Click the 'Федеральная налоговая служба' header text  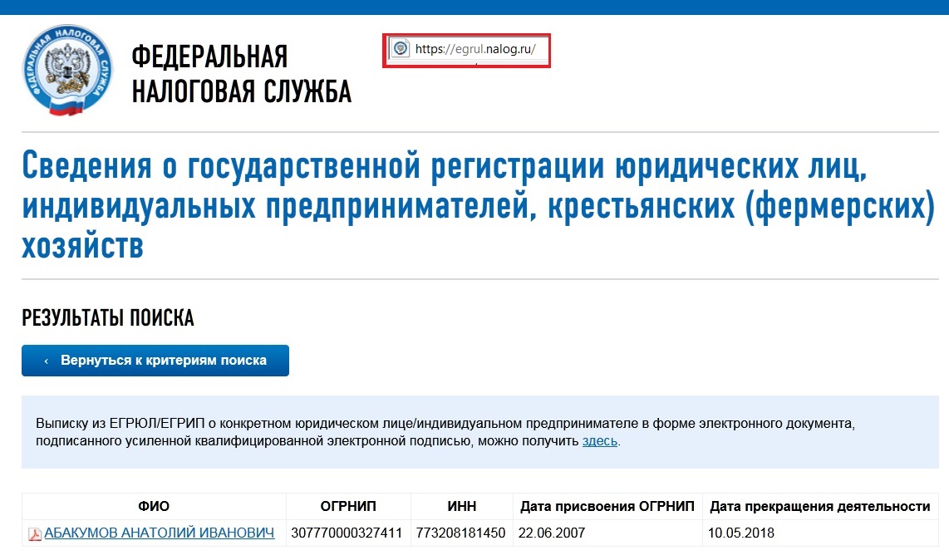[x=241, y=74]
